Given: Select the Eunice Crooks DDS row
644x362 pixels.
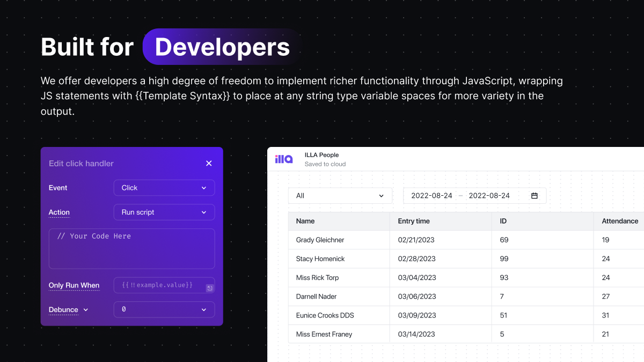Looking at the screenshot, I should coord(466,315).
